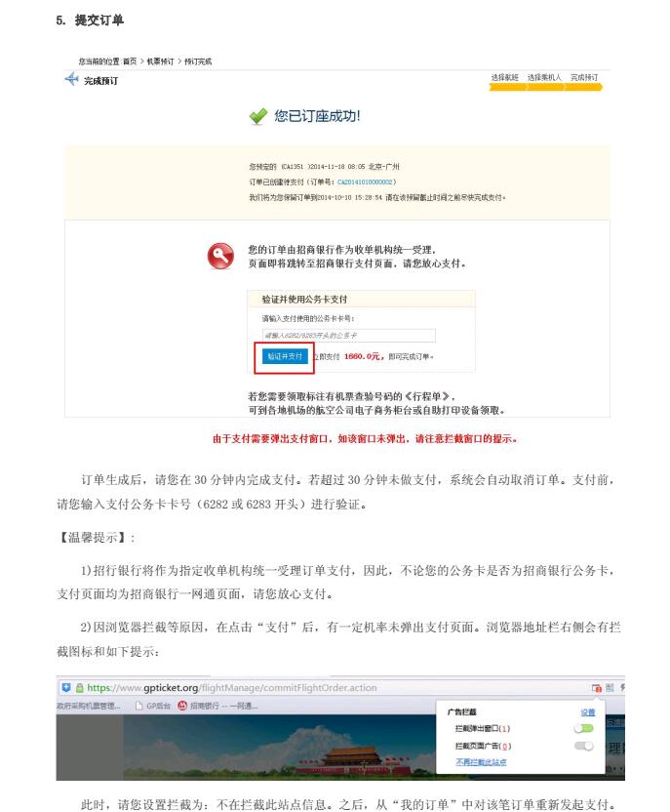The image size is (670, 812).
Task: Click the popup-blocked icon in address bar
Action: click(x=597, y=688)
